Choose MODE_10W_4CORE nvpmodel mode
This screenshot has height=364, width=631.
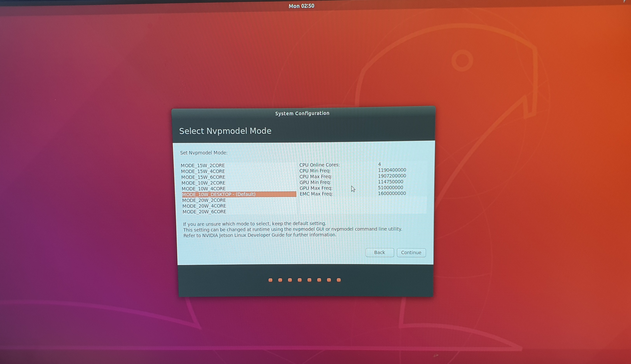click(204, 188)
